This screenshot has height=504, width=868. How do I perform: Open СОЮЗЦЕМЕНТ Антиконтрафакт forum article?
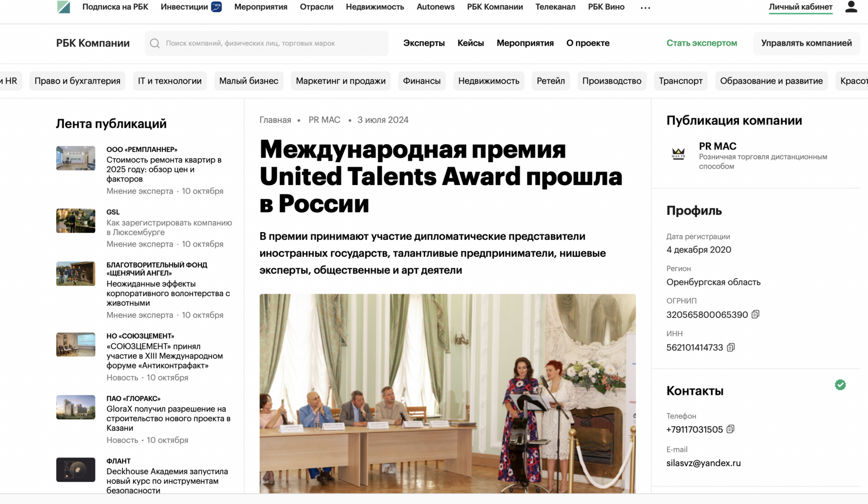pyautogui.click(x=165, y=356)
